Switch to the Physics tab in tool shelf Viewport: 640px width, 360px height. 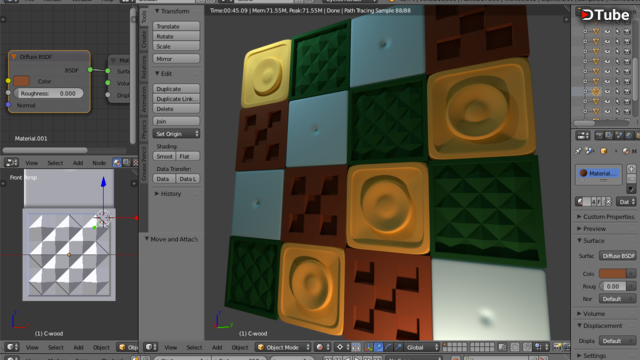pyautogui.click(x=144, y=130)
